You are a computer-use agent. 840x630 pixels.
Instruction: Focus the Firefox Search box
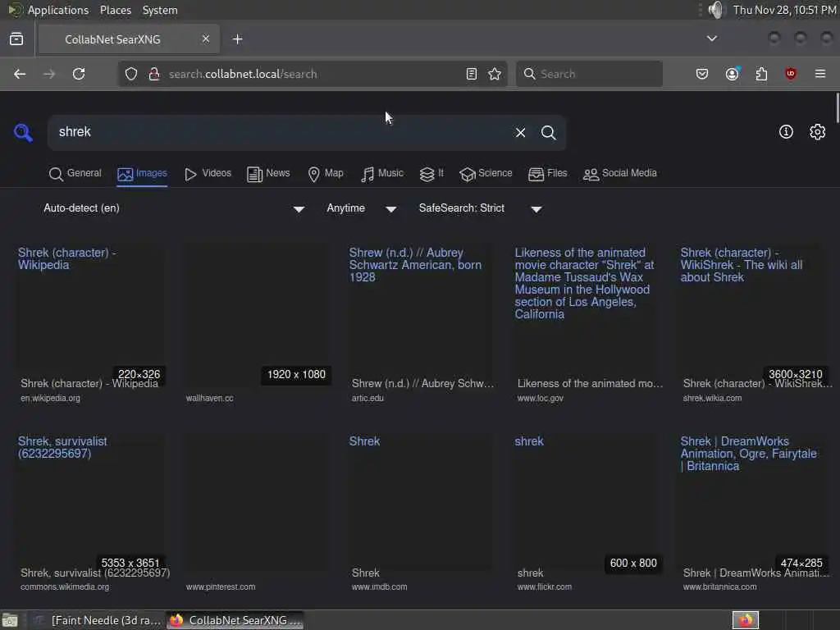589,74
